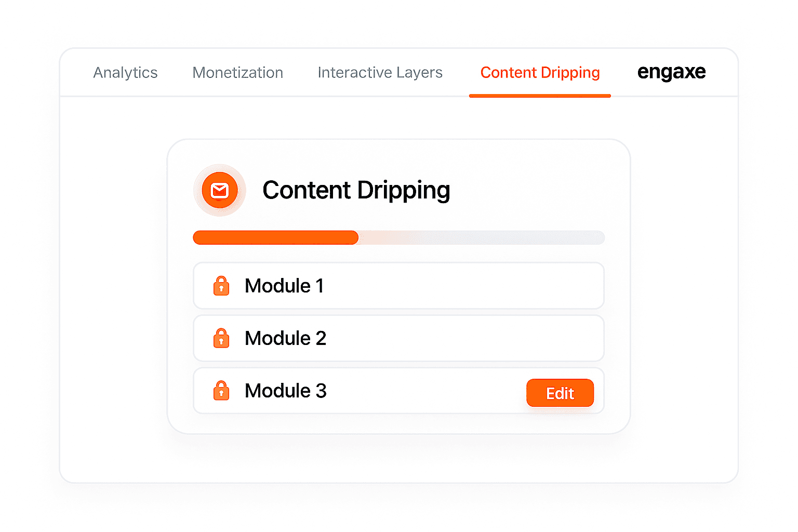
Task: Select the Interactive Layers tab
Action: 380,72
